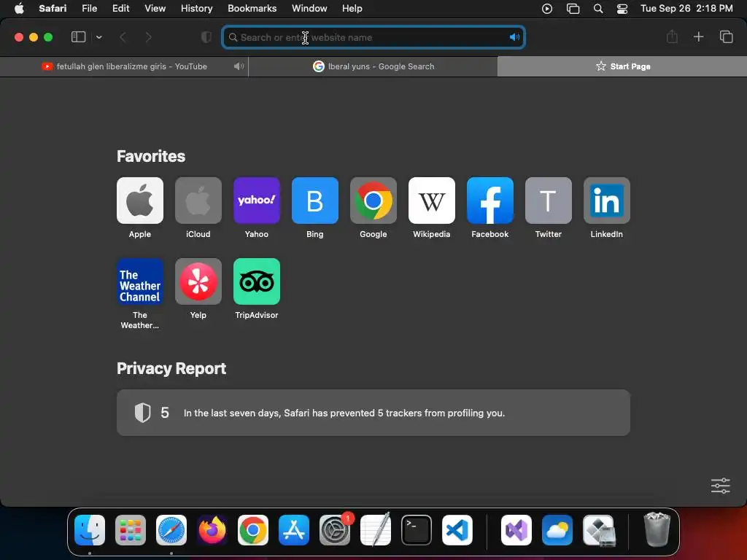The width and height of the screenshot is (747, 560).
Task: Open Boot Camp Assistant from Dock
Action: [x=598, y=529]
